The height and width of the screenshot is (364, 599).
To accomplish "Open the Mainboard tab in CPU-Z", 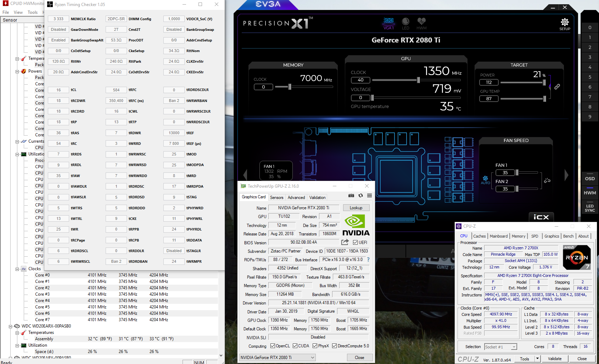I will [x=499, y=236].
